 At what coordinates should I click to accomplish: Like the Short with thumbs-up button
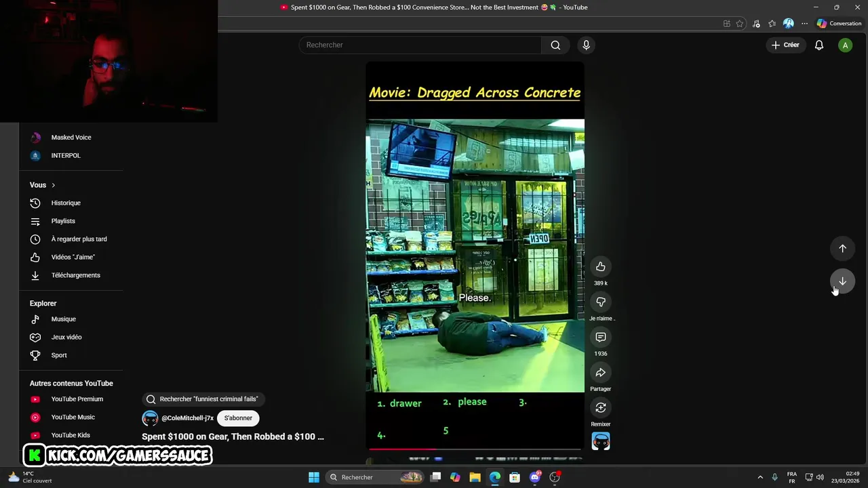[x=601, y=267]
